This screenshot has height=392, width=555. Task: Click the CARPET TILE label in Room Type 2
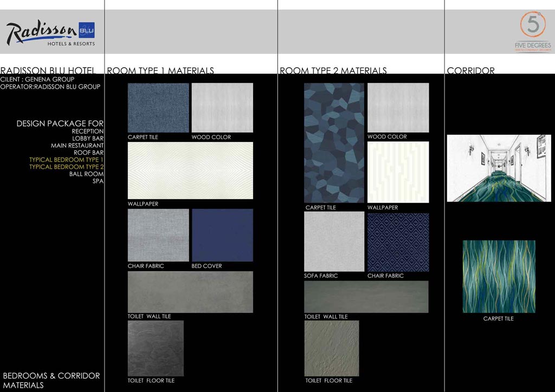pos(321,207)
